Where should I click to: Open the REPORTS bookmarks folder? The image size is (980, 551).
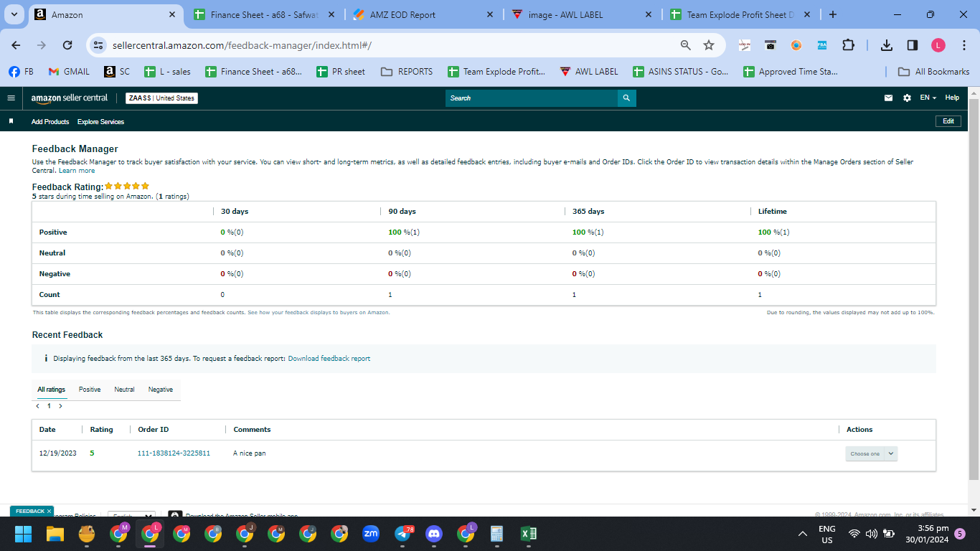pyautogui.click(x=407, y=72)
